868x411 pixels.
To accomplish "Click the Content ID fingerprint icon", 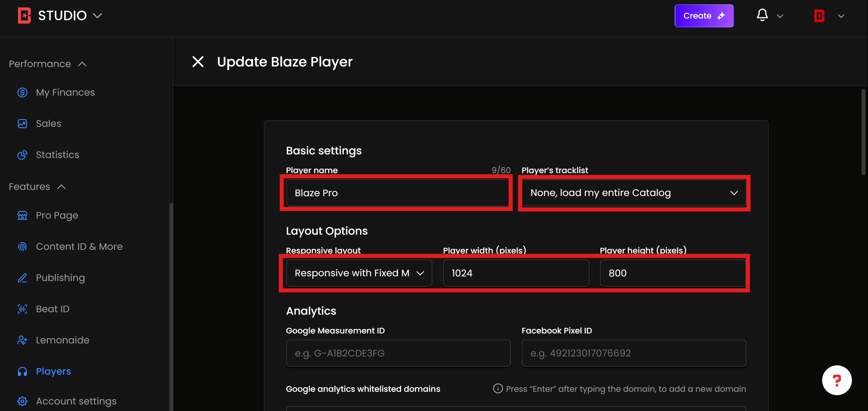I will (22, 247).
